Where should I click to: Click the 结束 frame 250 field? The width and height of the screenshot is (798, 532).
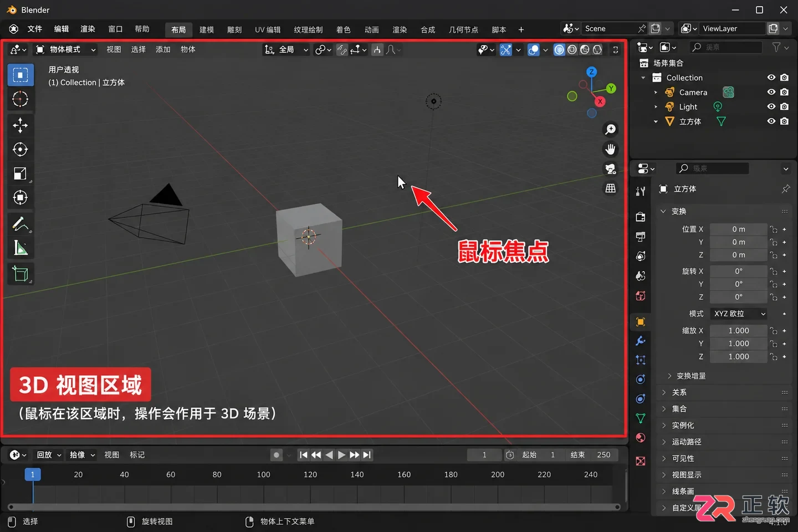click(591, 454)
